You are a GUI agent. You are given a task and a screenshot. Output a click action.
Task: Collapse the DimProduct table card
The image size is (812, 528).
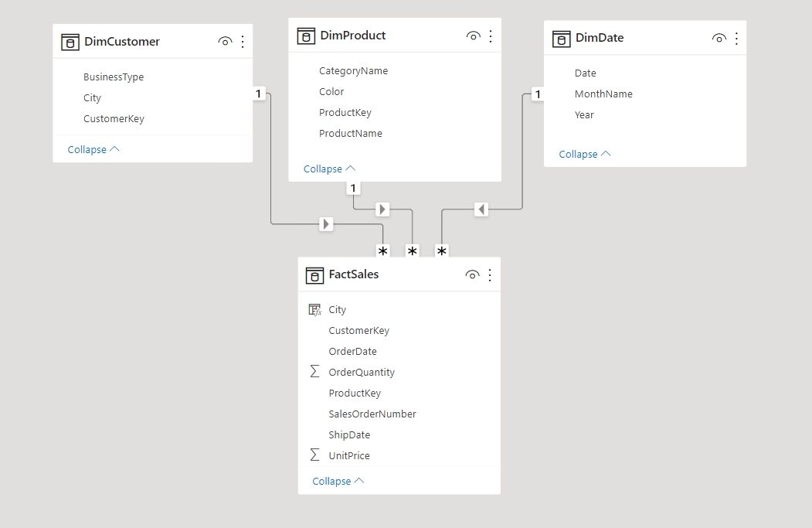[x=329, y=169]
